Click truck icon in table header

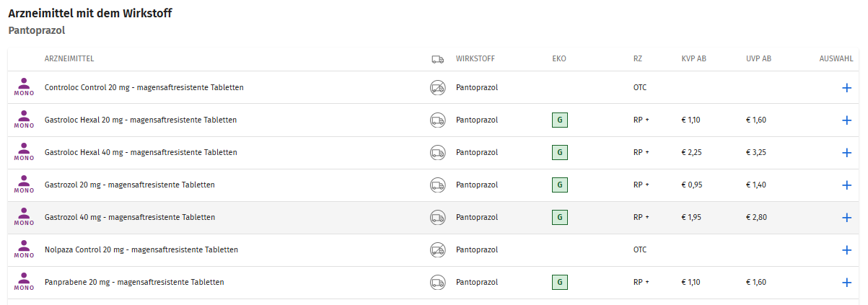click(x=437, y=59)
